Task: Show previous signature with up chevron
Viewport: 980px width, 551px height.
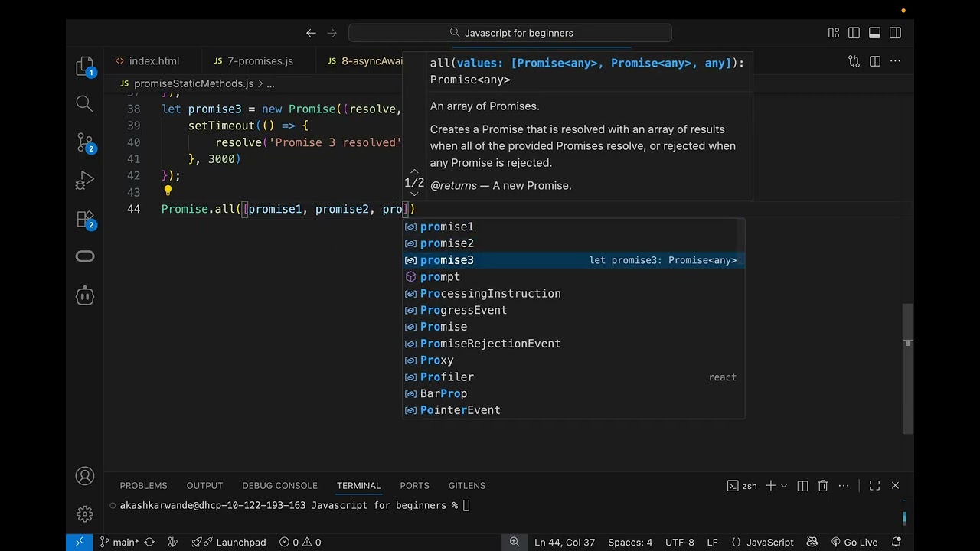Action: (x=414, y=171)
